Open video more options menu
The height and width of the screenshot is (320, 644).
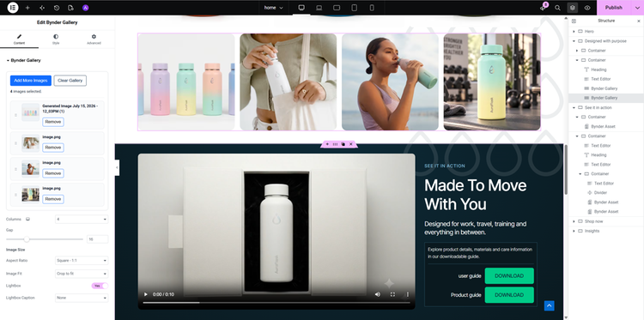coord(407,294)
